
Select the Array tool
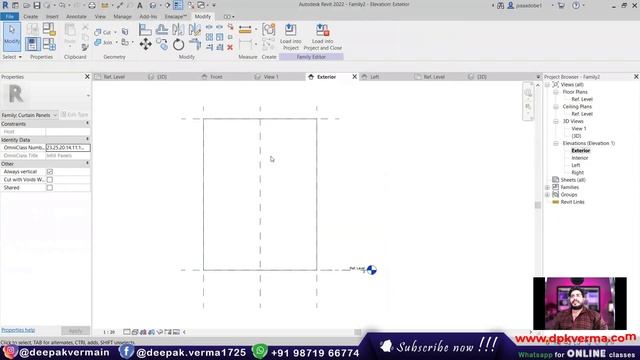(x=209, y=37)
